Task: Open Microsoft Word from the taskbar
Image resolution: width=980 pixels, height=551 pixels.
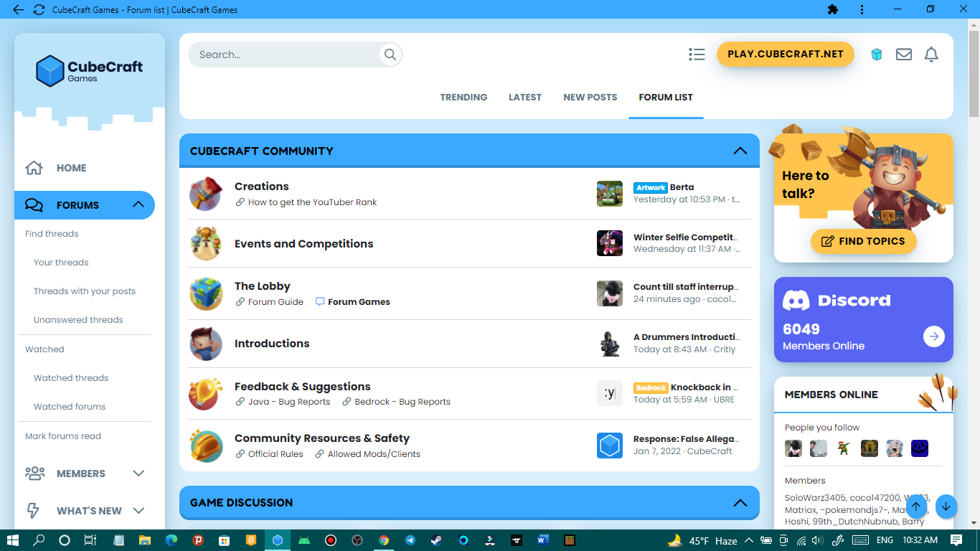Action: pos(542,540)
